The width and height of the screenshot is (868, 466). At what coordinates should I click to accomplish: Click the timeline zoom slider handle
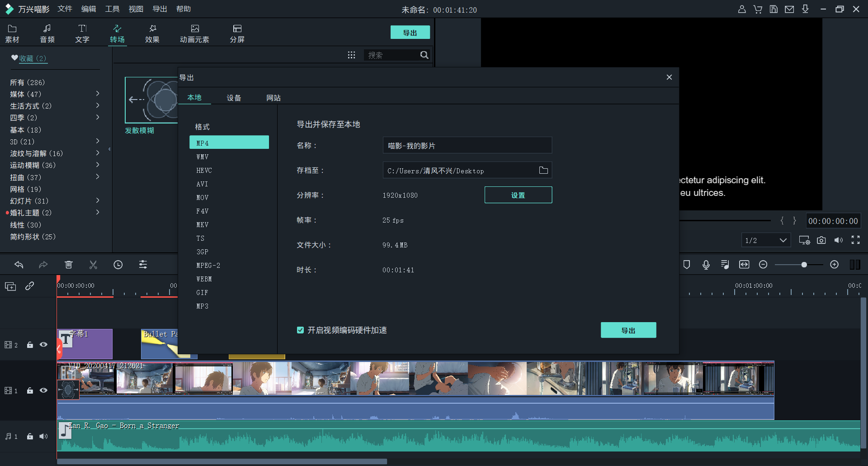(x=804, y=265)
